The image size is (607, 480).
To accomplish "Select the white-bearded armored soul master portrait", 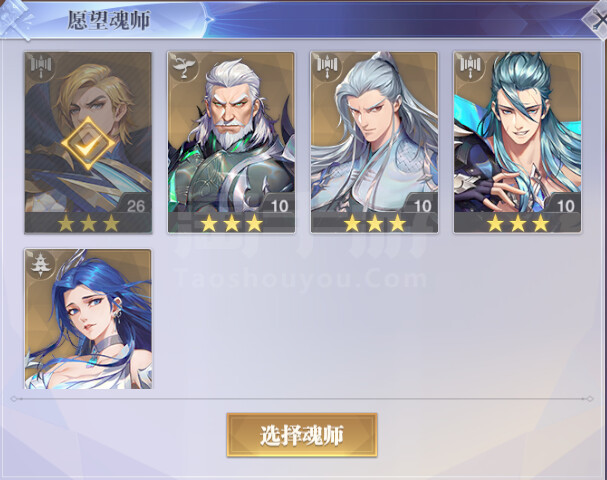I will pyautogui.click(x=231, y=132).
